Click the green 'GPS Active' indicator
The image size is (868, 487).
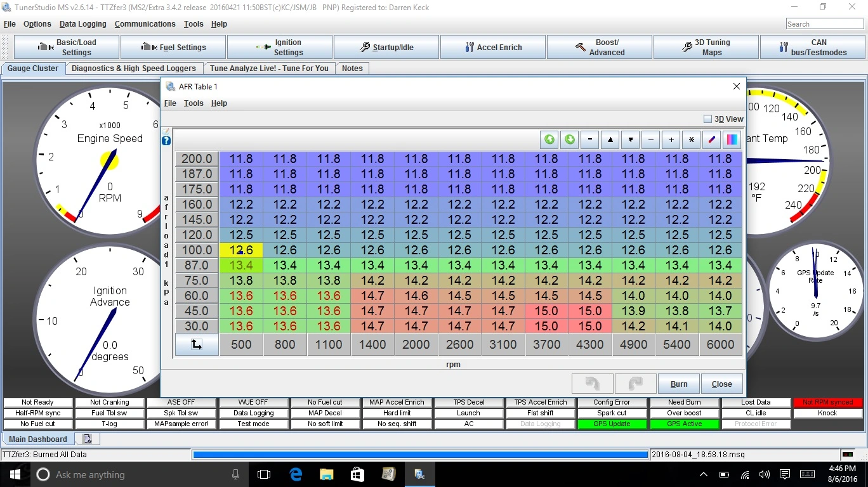(x=685, y=424)
